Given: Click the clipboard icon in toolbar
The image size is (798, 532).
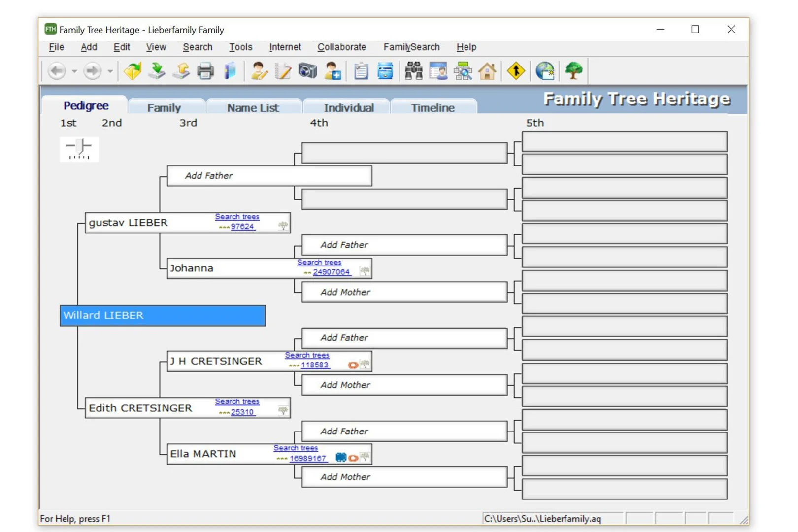Looking at the screenshot, I should (x=361, y=71).
